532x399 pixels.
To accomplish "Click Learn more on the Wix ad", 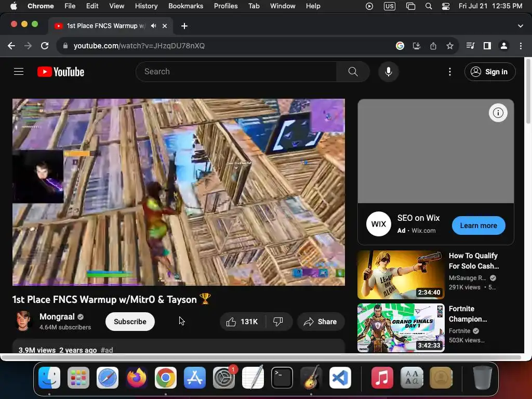I will click(478, 225).
